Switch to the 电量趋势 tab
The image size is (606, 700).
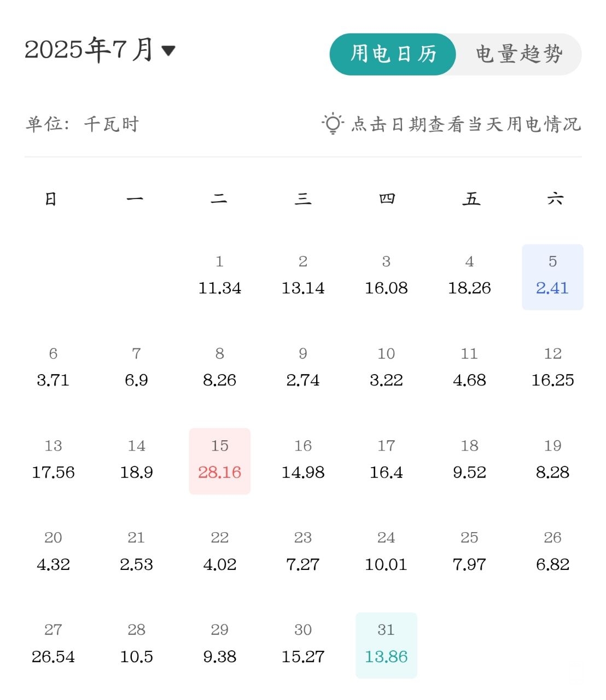pyautogui.click(x=518, y=54)
